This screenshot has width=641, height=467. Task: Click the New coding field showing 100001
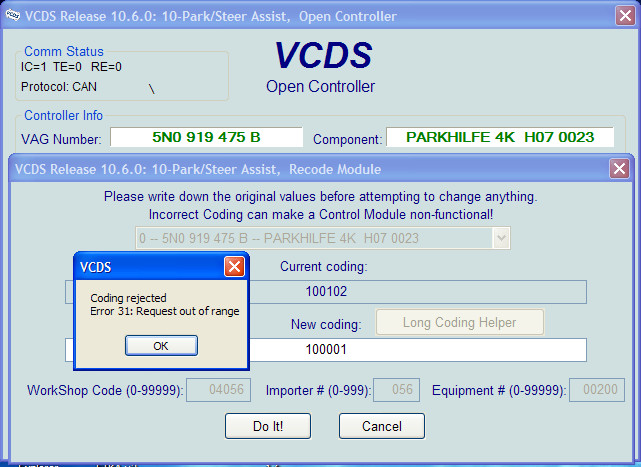[x=326, y=350]
